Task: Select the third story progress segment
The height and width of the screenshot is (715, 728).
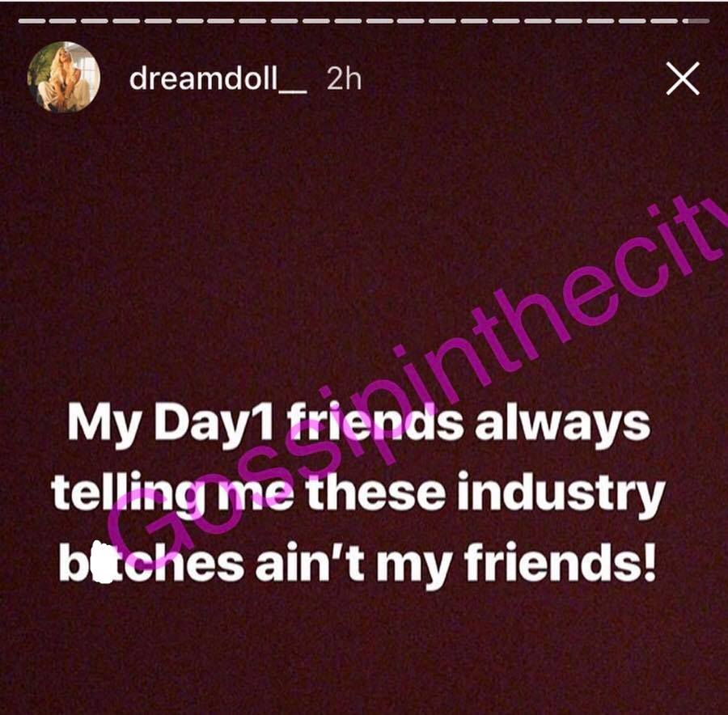Action: pyautogui.click(x=94, y=21)
